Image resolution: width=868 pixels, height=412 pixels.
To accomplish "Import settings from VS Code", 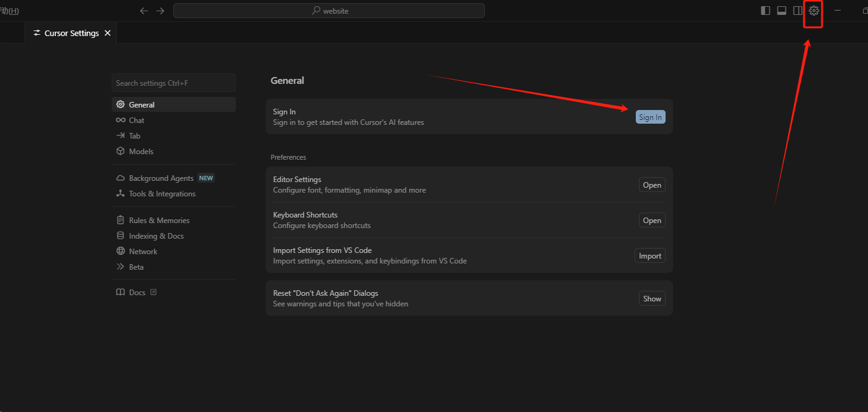I will pos(650,255).
